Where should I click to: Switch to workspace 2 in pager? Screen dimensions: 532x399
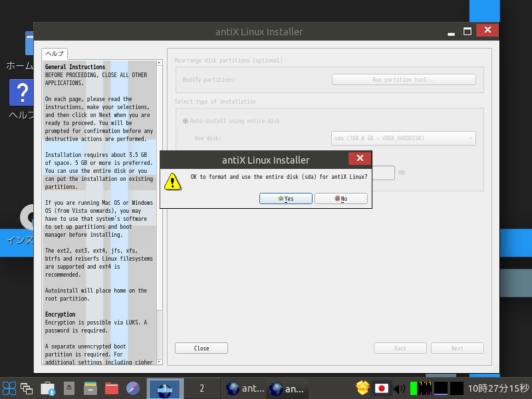click(202, 388)
